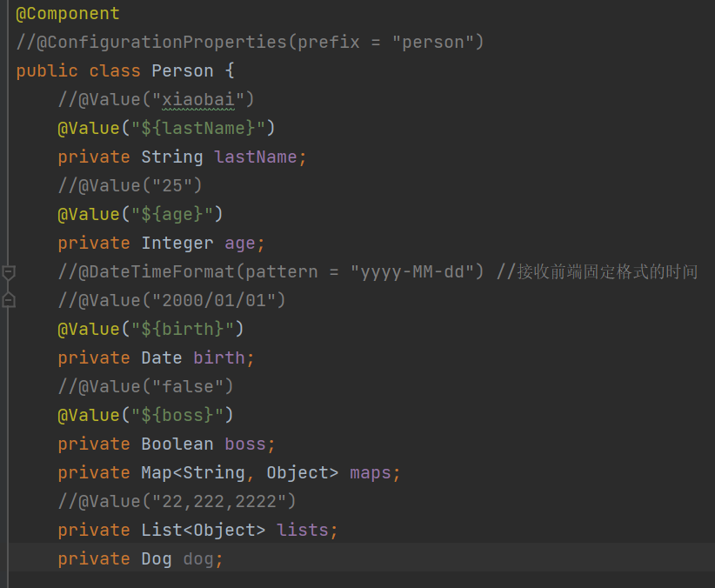This screenshot has width=715, height=588.
Task: Toggle the fold end marker beside //@Value("2000/01/01")
Action: (x=9, y=301)
